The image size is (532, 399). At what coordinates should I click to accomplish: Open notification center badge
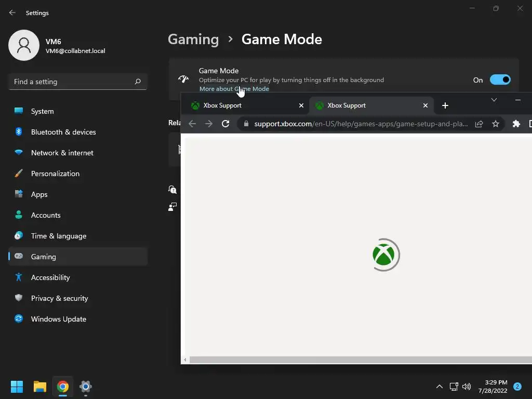pos(517,387)
